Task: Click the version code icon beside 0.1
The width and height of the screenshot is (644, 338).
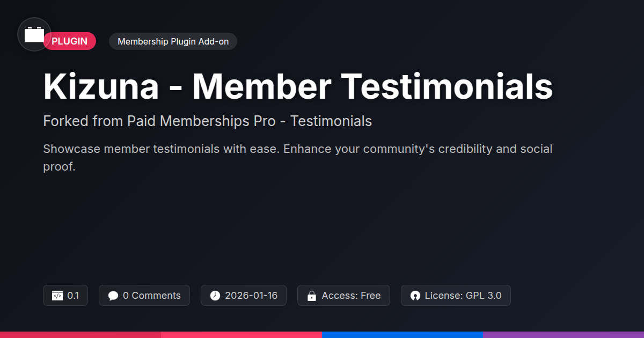Action: 57,296
